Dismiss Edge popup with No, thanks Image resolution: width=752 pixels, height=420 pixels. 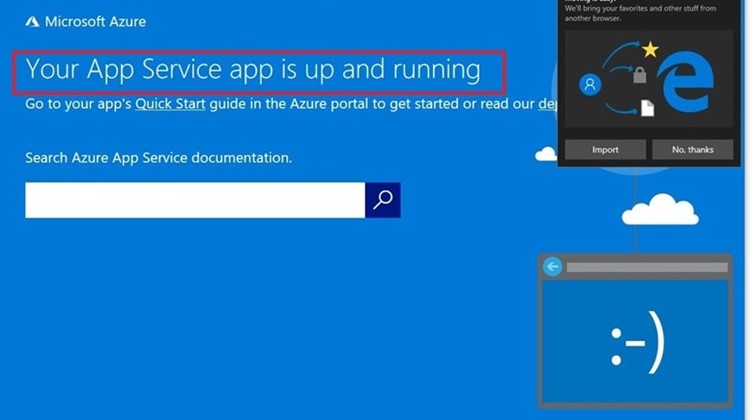pyautogui.click(x=693, y=150)
